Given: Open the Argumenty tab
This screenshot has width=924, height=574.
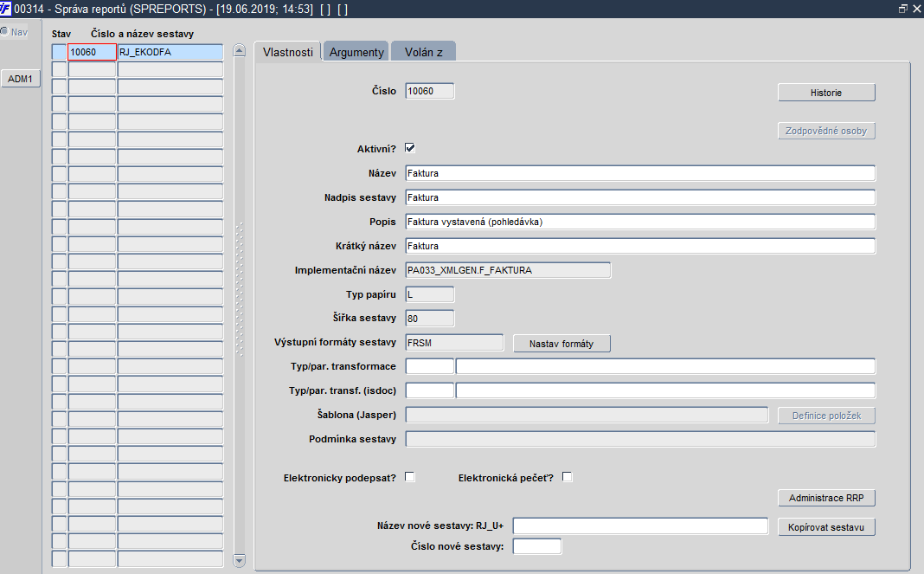Looking at the screenshot, I should [356, 52].
